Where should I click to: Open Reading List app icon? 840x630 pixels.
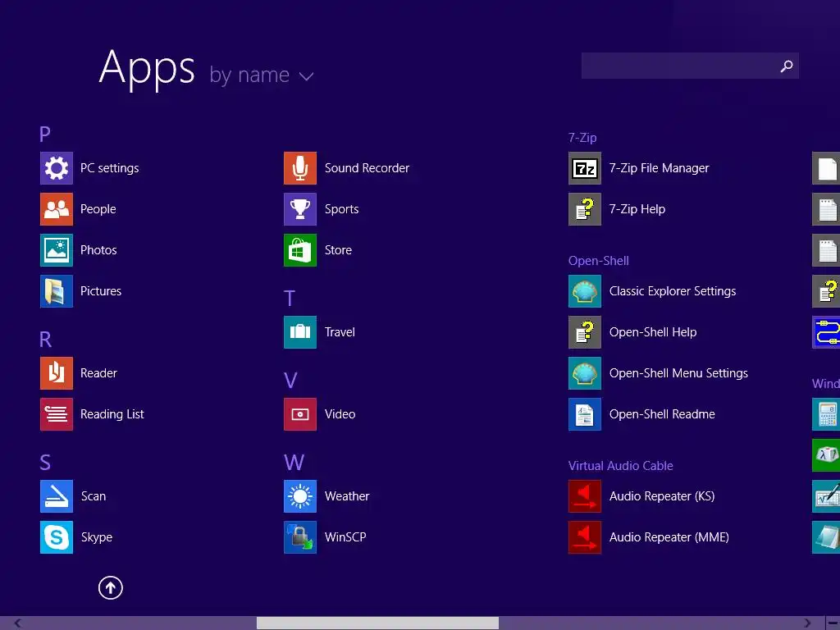tap(57, 414)
